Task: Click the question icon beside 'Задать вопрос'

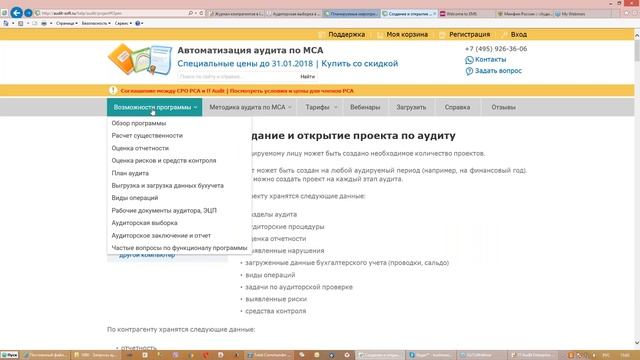Action: (469, 71)
